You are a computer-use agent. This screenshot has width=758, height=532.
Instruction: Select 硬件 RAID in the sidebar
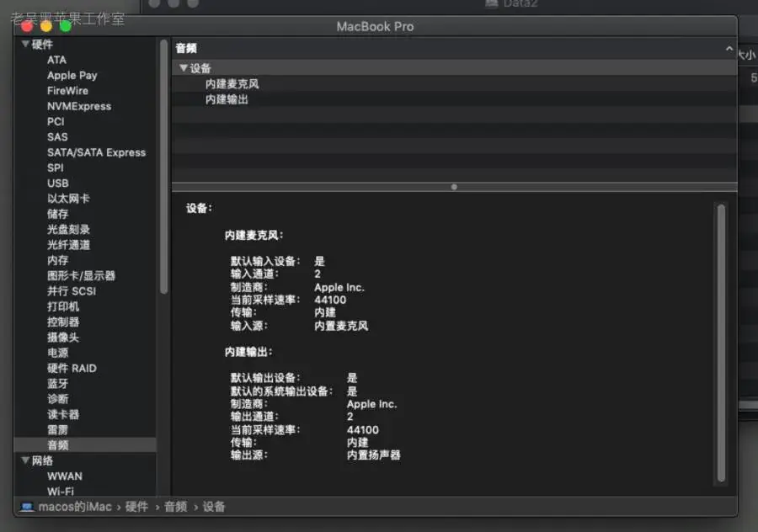[72, 369]
